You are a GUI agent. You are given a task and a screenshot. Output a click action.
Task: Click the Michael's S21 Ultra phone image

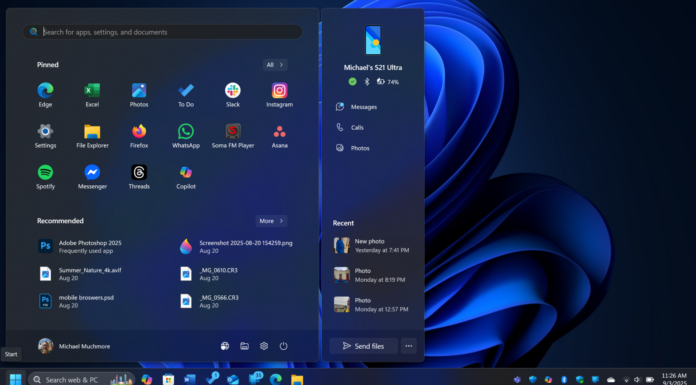click(373, 40)
